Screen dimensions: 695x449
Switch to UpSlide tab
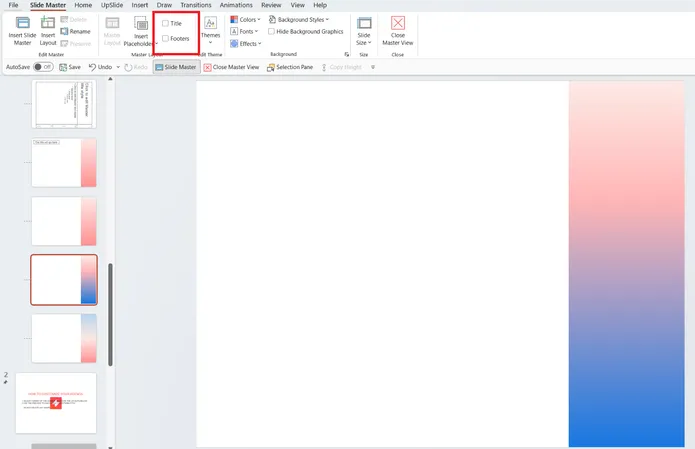click(112, 5)
